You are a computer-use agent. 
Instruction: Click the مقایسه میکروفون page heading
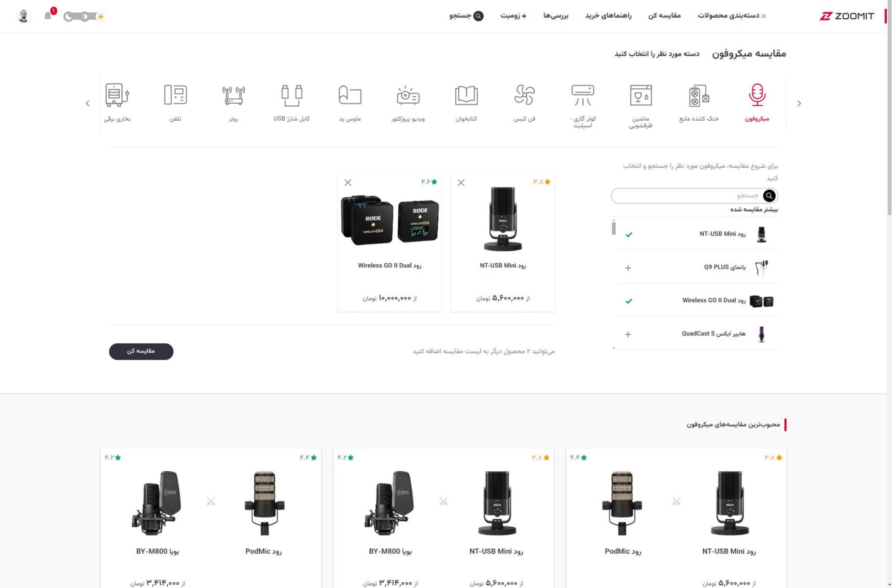pos(749,53)
